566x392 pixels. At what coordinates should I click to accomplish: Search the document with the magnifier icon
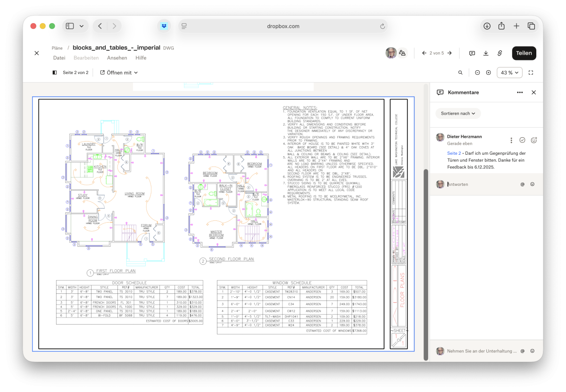pos(461,73)
